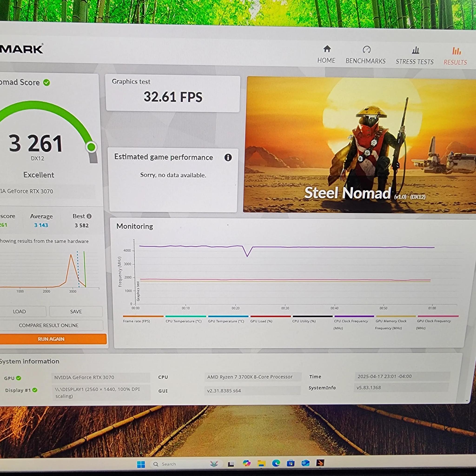Click green checkmark next to GPU label
Viewport: 476px width, 476px height.
point(19,378)
